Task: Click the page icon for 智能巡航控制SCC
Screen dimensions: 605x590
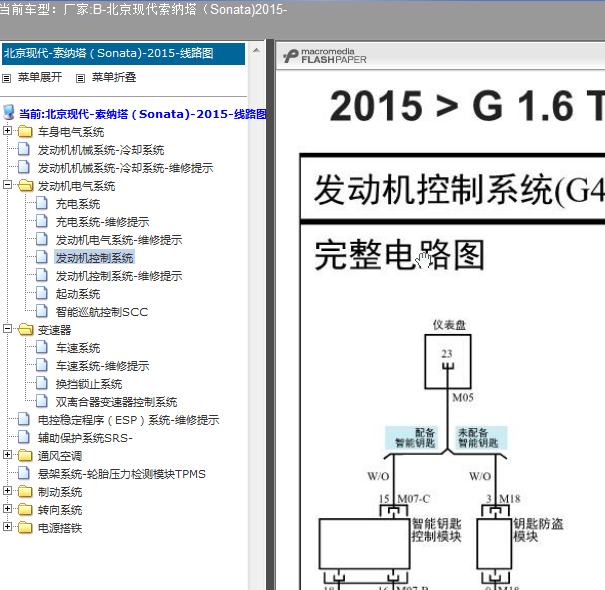Action: click(42, 311)
